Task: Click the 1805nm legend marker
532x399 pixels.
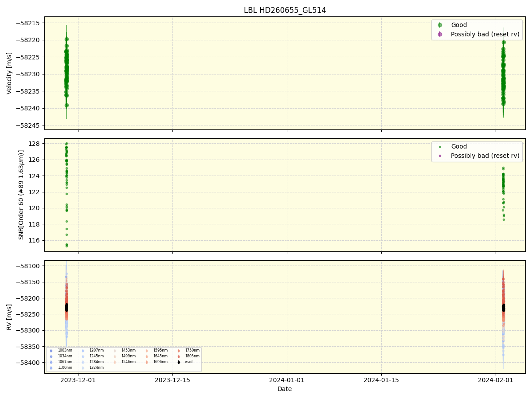Action: point(179,356)
